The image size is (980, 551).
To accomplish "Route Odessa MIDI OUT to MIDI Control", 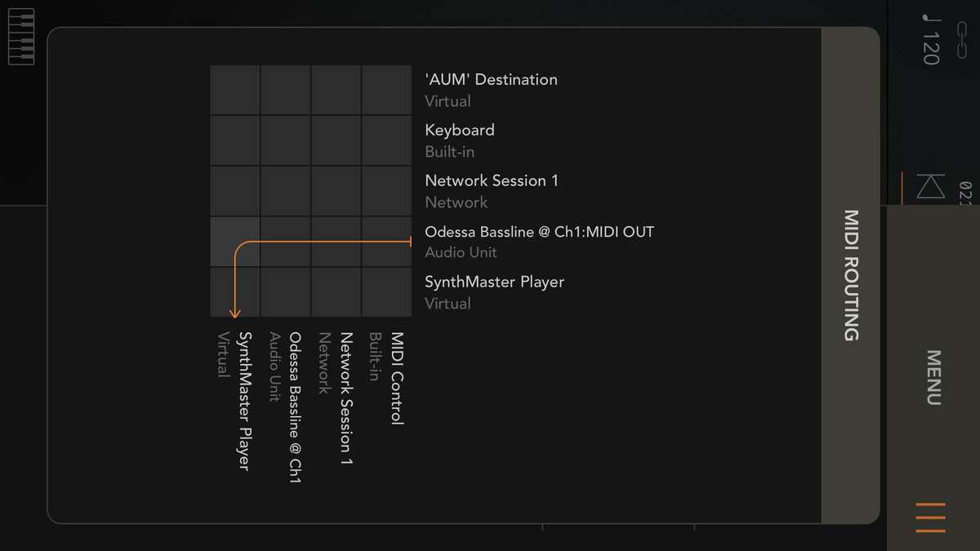I will (387, 242).
